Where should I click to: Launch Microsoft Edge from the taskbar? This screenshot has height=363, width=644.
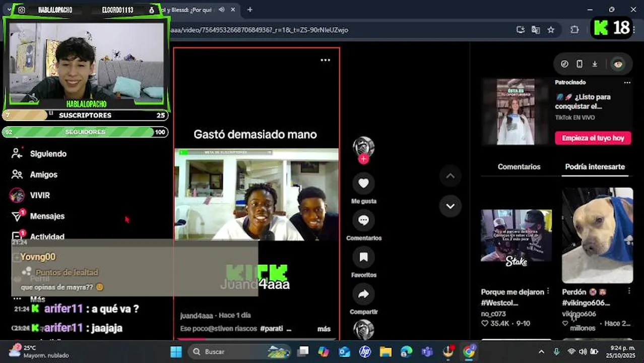coord(406,351)
